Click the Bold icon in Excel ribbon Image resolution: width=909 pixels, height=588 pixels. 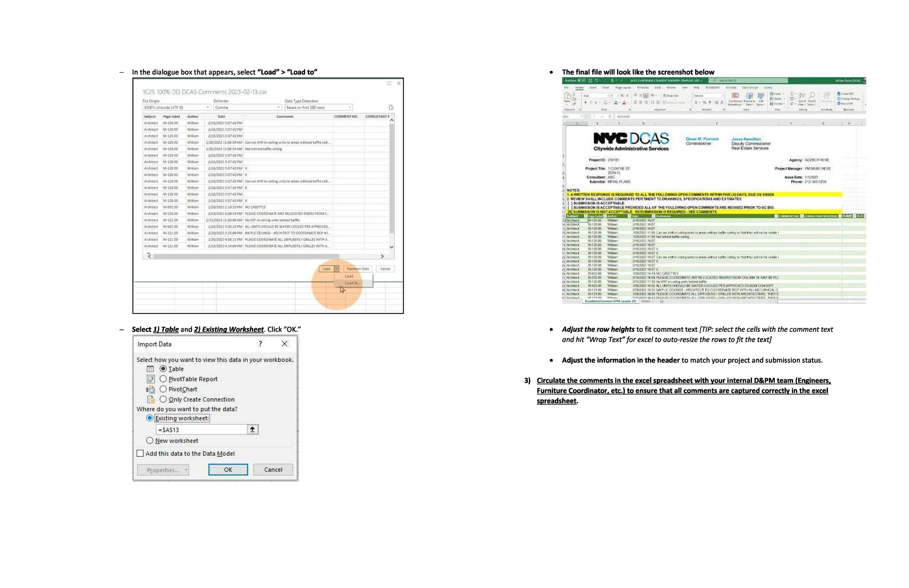(585, 103)
